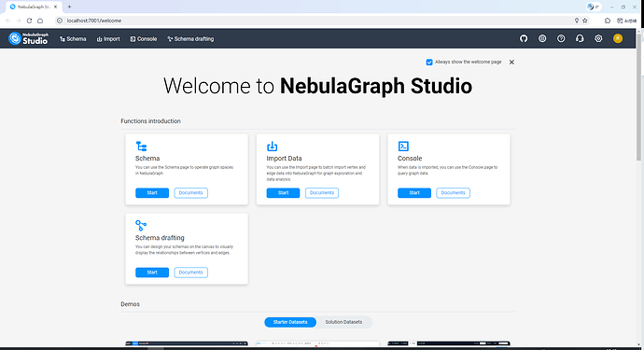This screenshot has height=350, width=644.
Task: Start the Console function
Action: point(414,193)
